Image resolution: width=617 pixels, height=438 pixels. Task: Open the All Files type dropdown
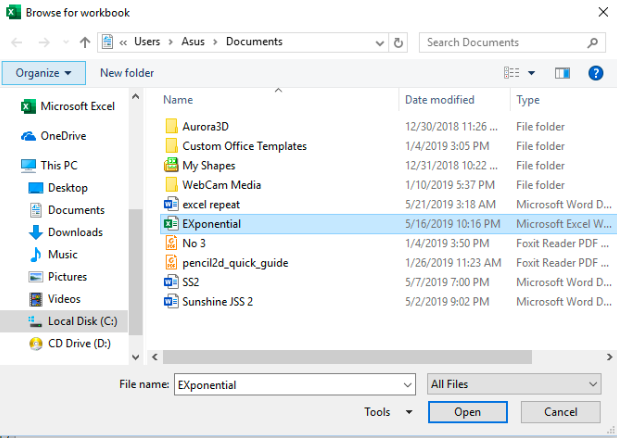514,384
